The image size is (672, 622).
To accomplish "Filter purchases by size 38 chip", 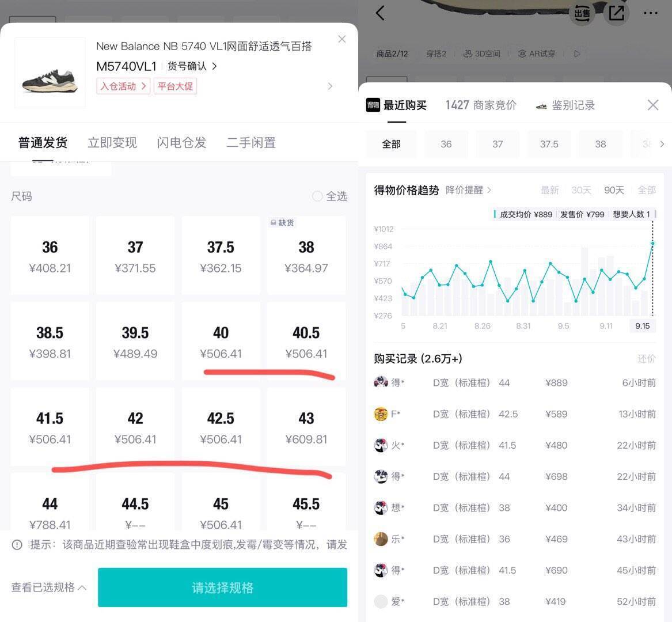I will pyautogui.click(x=601, y=144).
